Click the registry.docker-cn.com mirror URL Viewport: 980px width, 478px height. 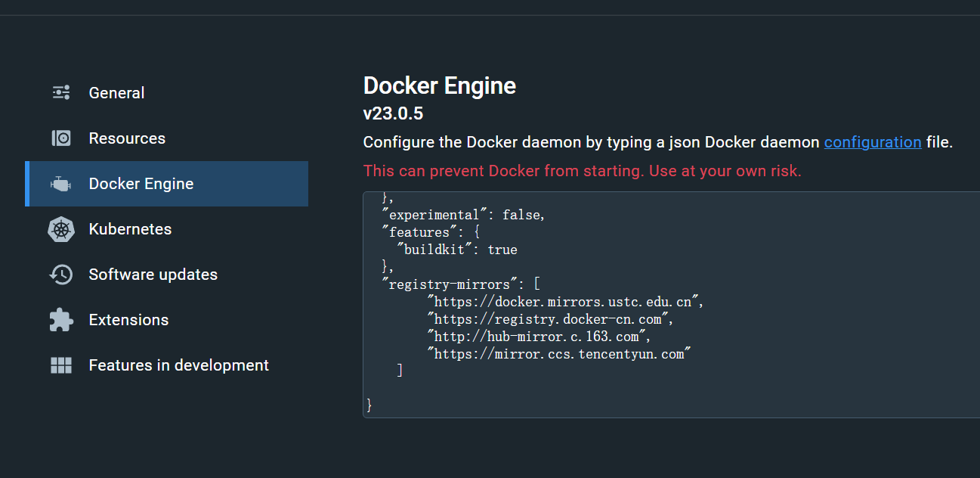[550, 319]
